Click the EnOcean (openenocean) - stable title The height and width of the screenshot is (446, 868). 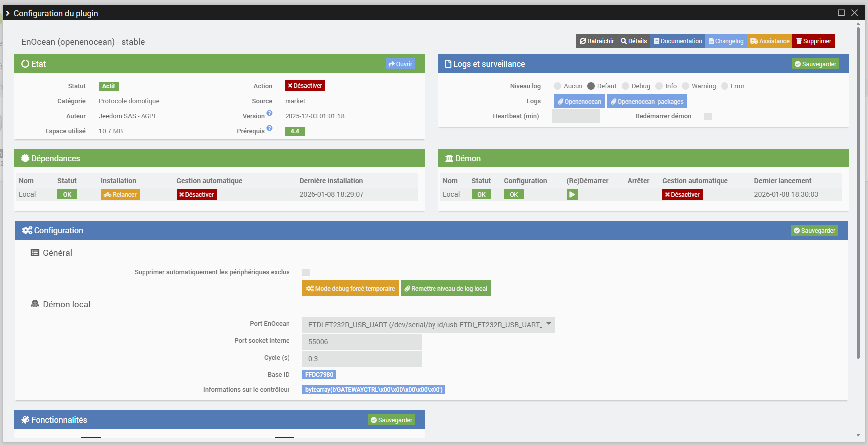[83, 42]
